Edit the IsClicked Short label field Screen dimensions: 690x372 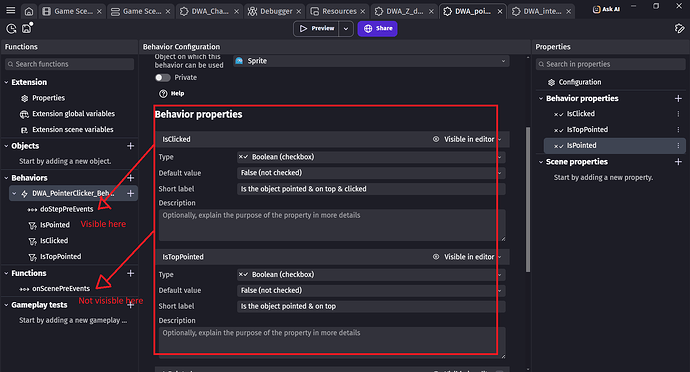pos(371,189)
